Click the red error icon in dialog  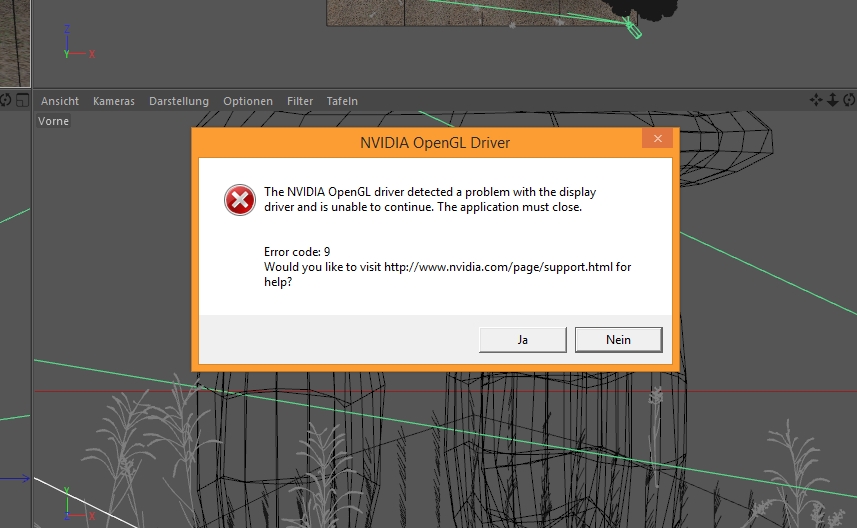click(239, 200)
